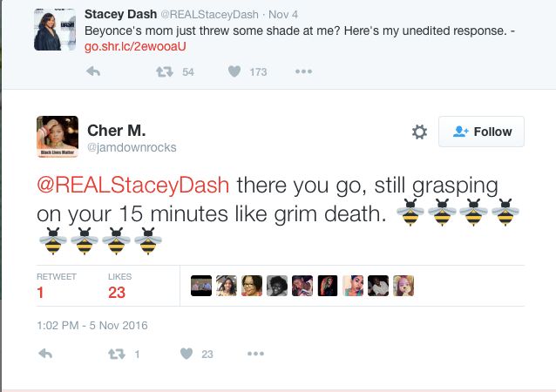Viewport: 556px width, 392px height.
Task: Open the first liker's avatar
Action: [200, 286]
